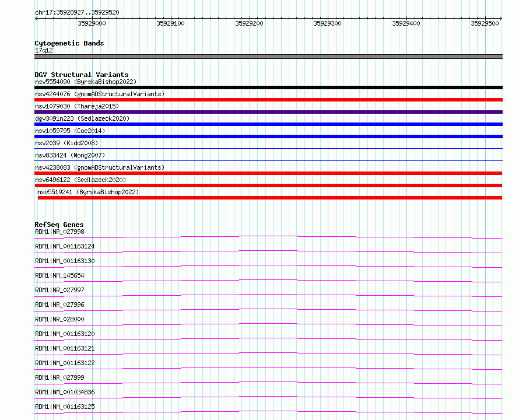Open variant nsv833424 (Wong2007) label
This screenshot has height=420, width=519.
(70, 155)
